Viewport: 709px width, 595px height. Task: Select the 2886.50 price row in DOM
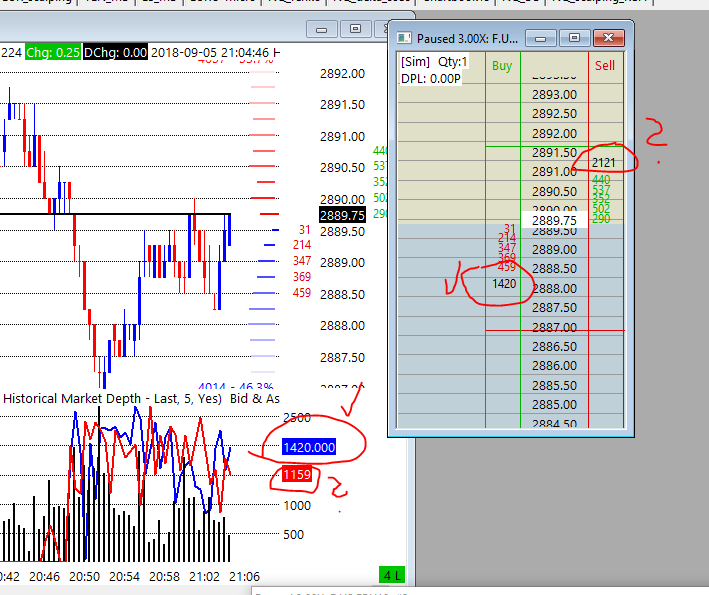click(x=554, y=347)
